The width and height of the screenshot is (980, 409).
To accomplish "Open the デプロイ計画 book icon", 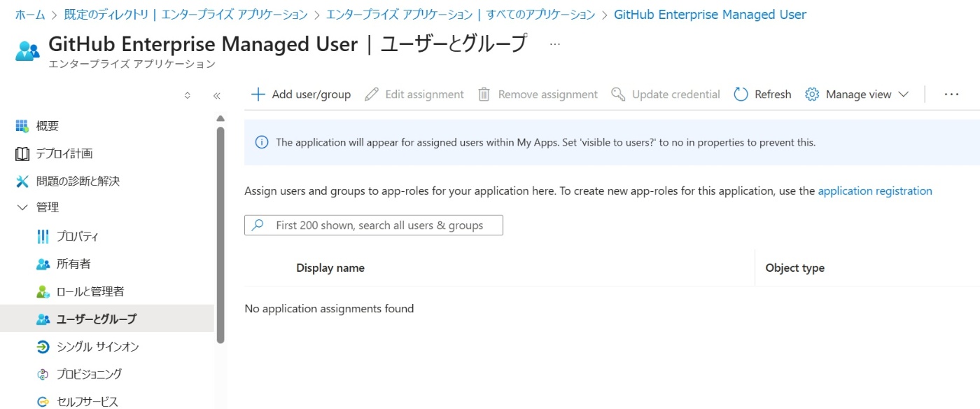I will (x=22, y=153).
